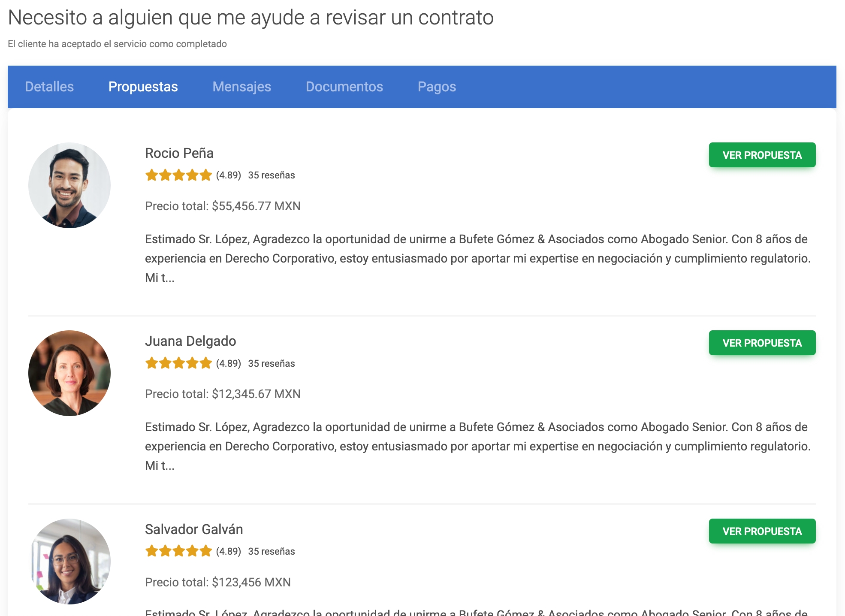The width and height of the screenshot is (845, 616).
Task: View Rocio Peña's proposal
Action: (762, 155)
